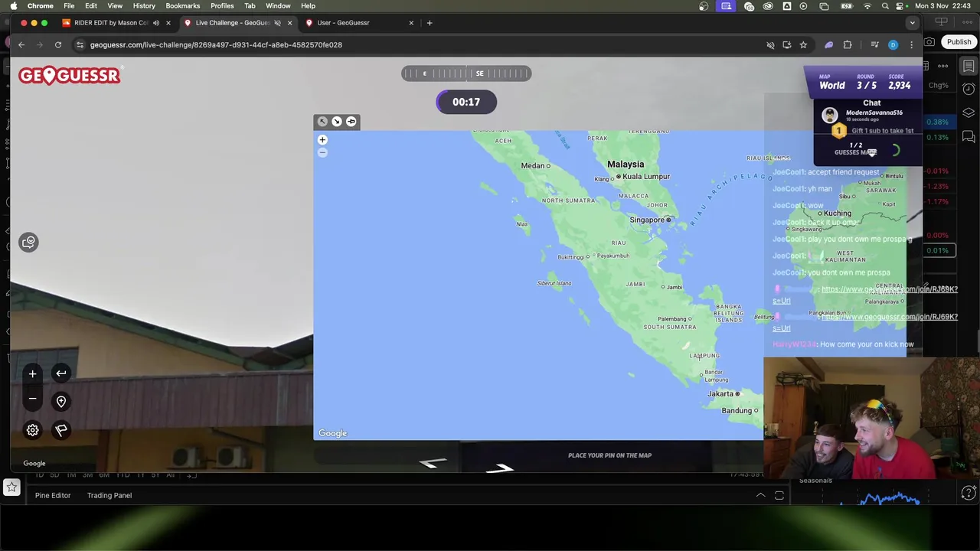View site information icon in address bar

80,45
